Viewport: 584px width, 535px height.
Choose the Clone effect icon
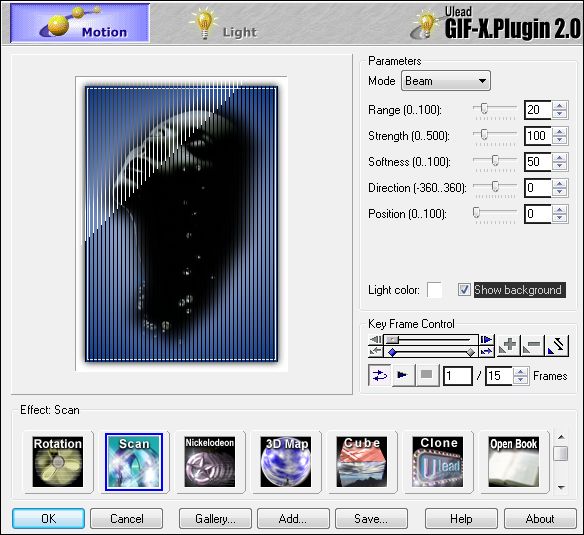(438, 462)
